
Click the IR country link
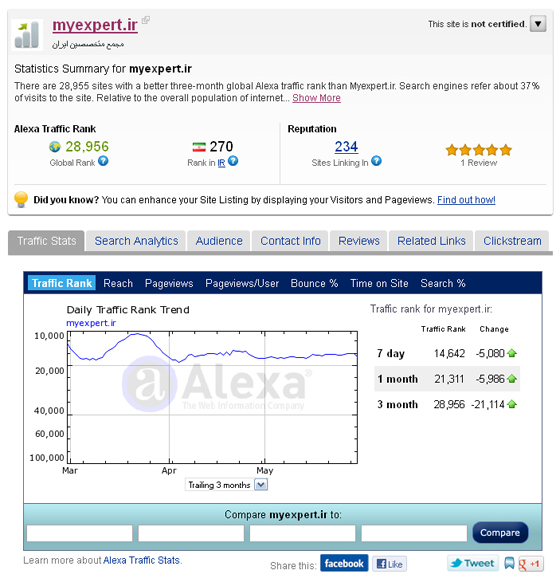221,163
